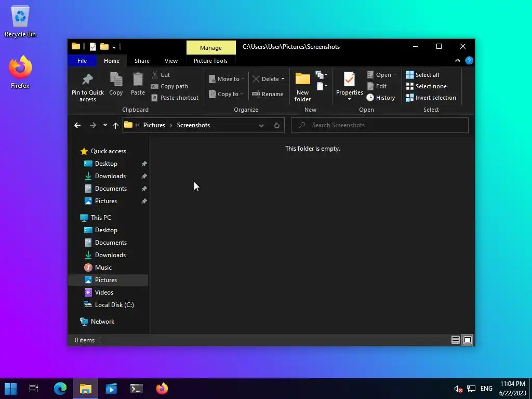Open the Delete dropdown arrow
532x399 pixels.
tap(283, 79)
